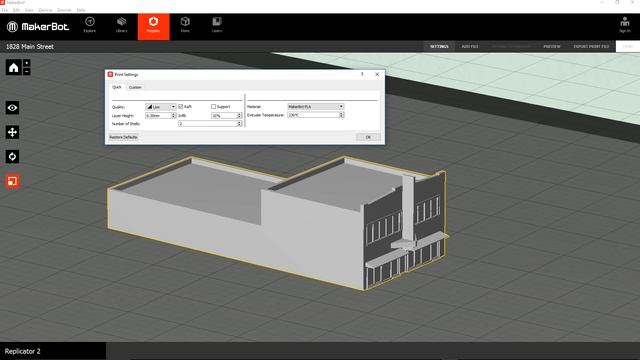Zoom in with the plus button
The height and width of the screenshot is (360, 640).
(27, 63)
